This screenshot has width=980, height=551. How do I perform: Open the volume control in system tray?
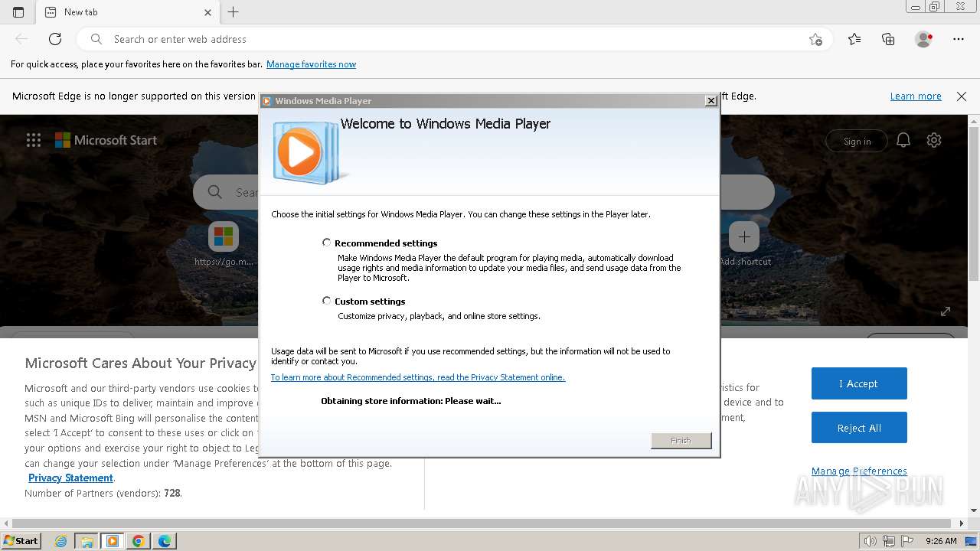tap(871, 541)
